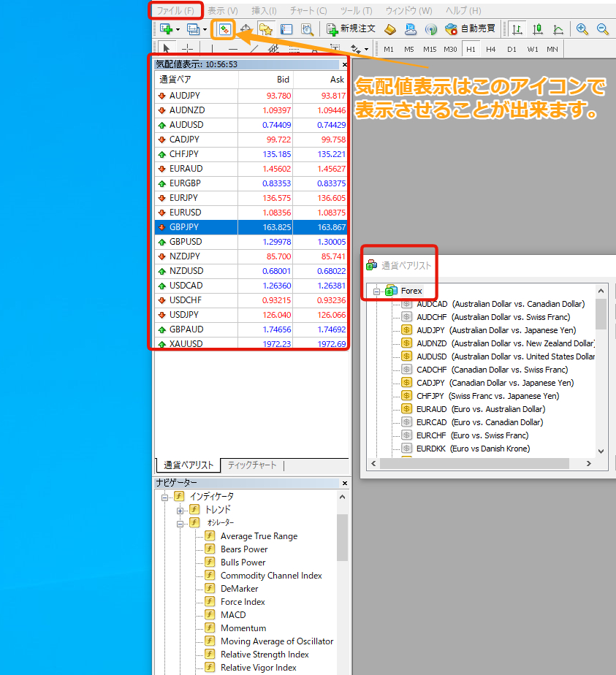The width and height of the screenshot is (616, 675).
Task: Click the Market Watch toolbar icon
Action: (225, 29)
